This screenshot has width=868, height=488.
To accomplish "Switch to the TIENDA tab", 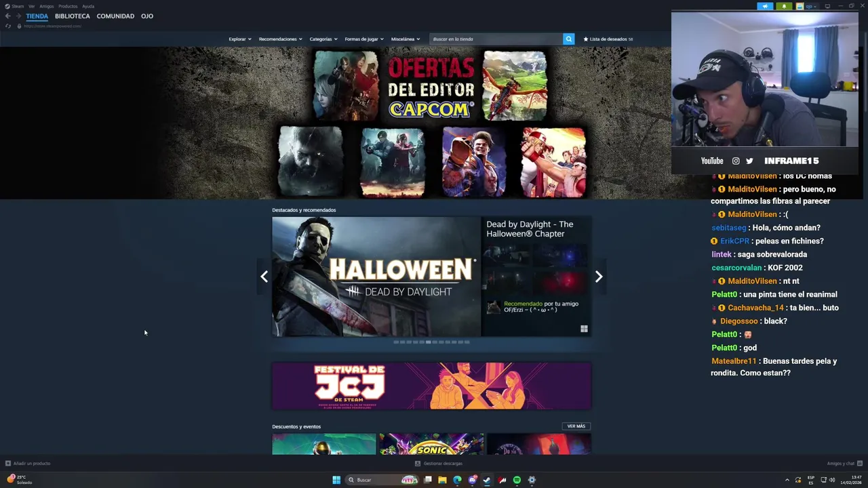I will tap(37, 16).
